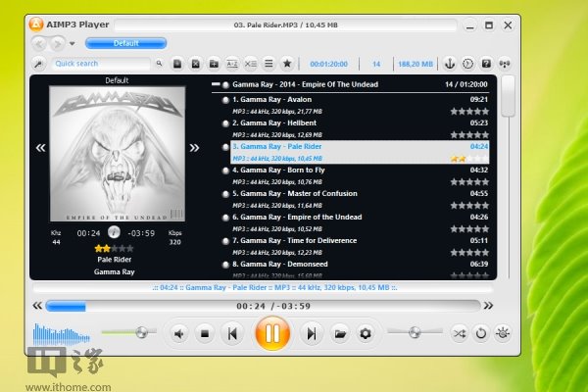
Task: Open the dropdown arrow next to navigation buttons
Action: [72, 43]
